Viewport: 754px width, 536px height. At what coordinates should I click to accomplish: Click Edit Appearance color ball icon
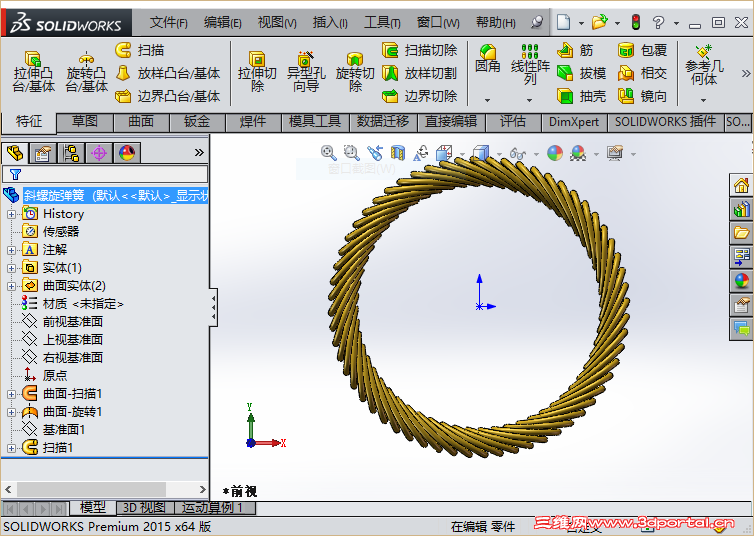[555, 153]
